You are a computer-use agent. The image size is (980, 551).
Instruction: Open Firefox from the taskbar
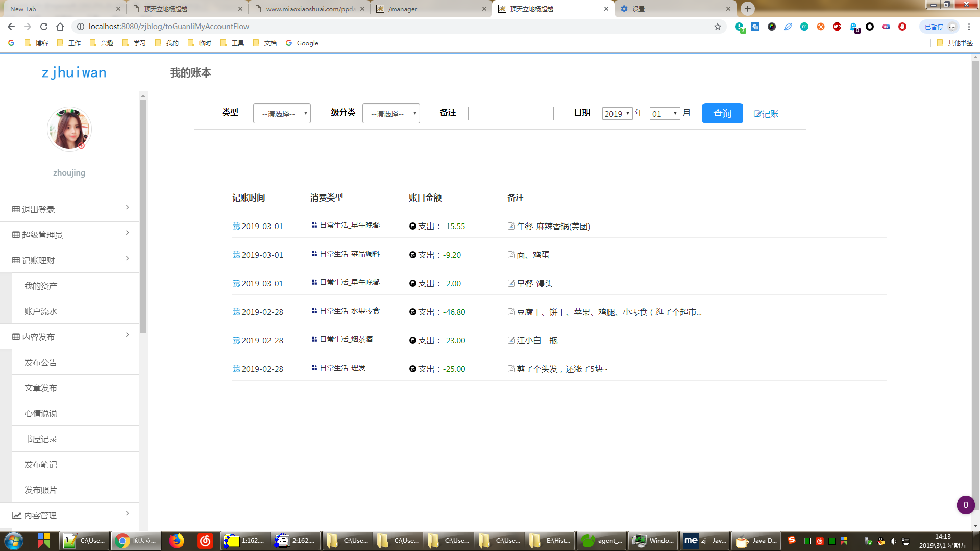(177, 540)
